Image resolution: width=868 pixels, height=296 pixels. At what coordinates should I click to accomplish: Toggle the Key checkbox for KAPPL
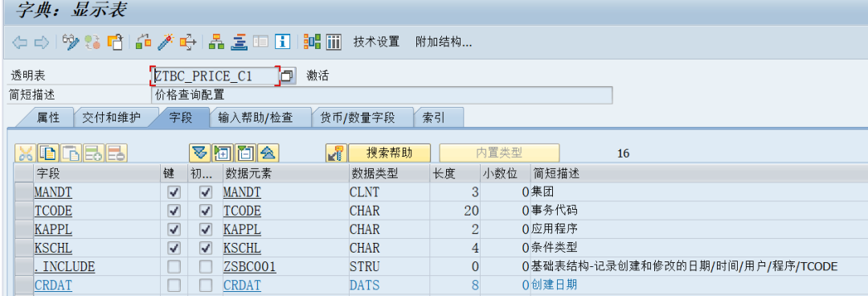coord(174,229)
